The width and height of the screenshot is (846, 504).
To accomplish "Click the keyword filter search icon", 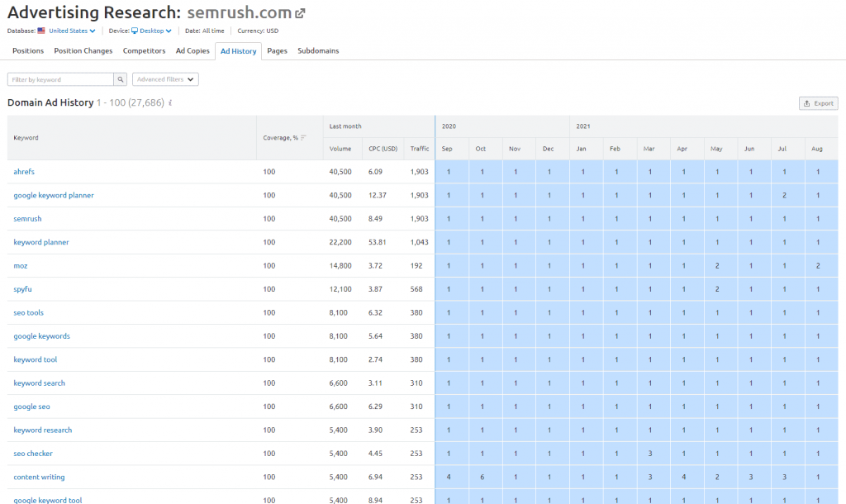I will click(121, 79).
